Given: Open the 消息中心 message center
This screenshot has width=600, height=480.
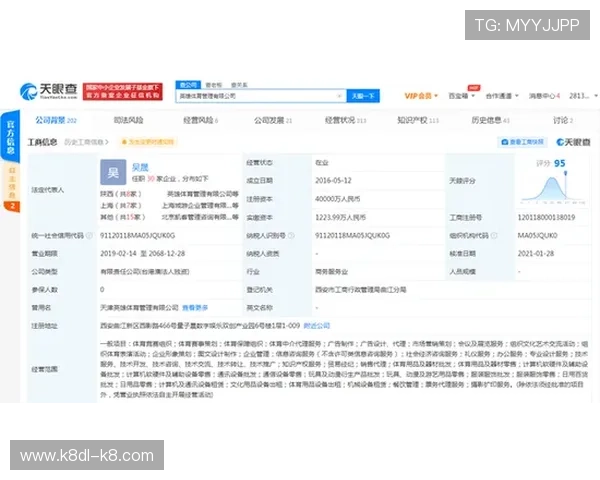Looking at the screenshot, I should tap(544, 96).
